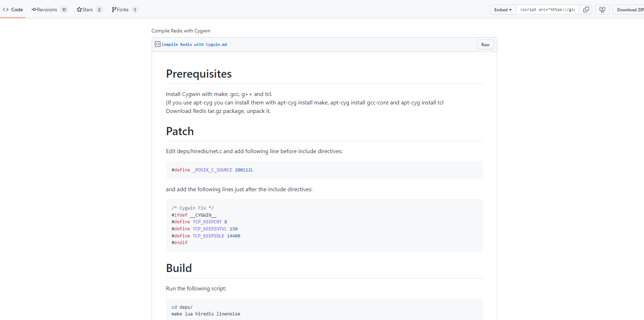This screenshot has height=320, width=644.
Task: Switch to the Revisions tab
Action: pyautogui.click(x=49, y=10)
